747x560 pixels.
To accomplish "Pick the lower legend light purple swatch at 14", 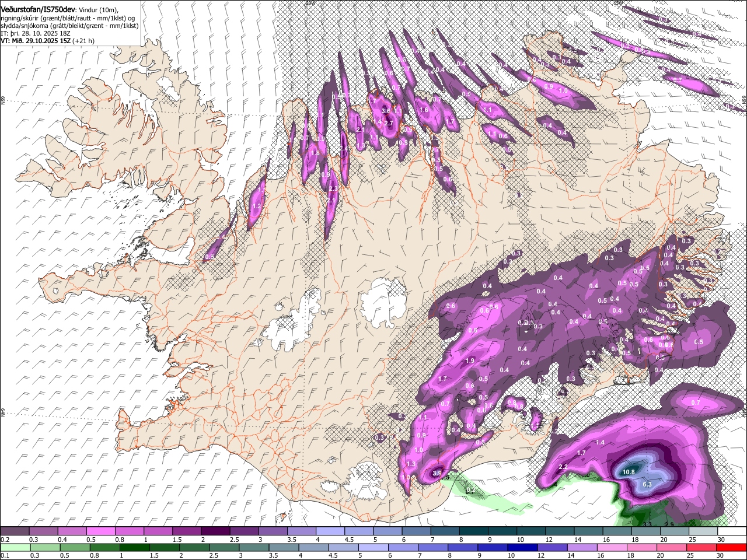I will pyautogui.click(x=582, y=547).
